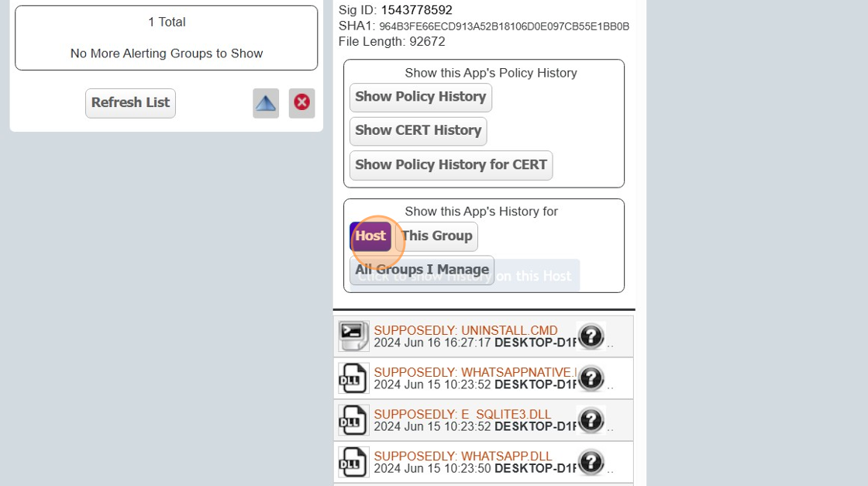
Task: Click the DLL icon next to E_SQLITE3.DLL
Action: click(353, 419)
